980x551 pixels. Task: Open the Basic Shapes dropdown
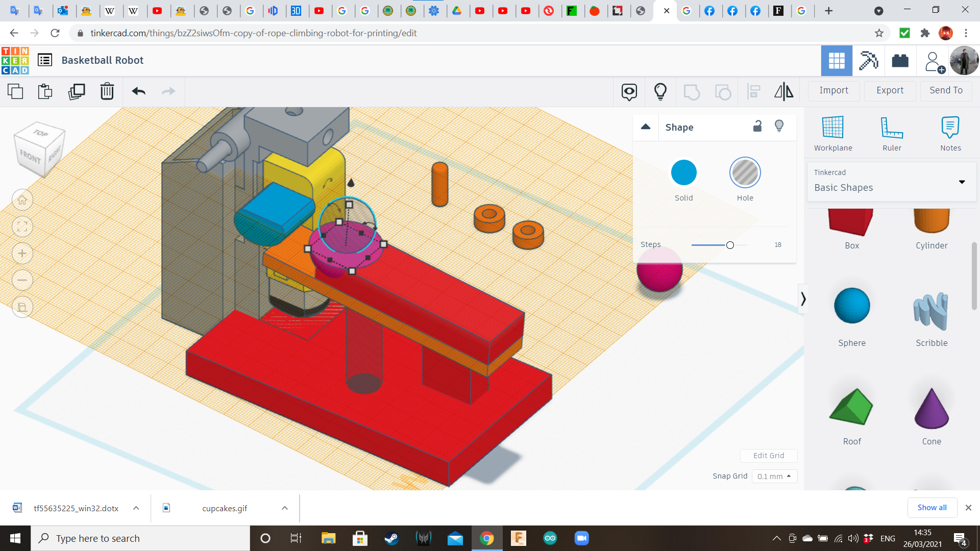962,182
